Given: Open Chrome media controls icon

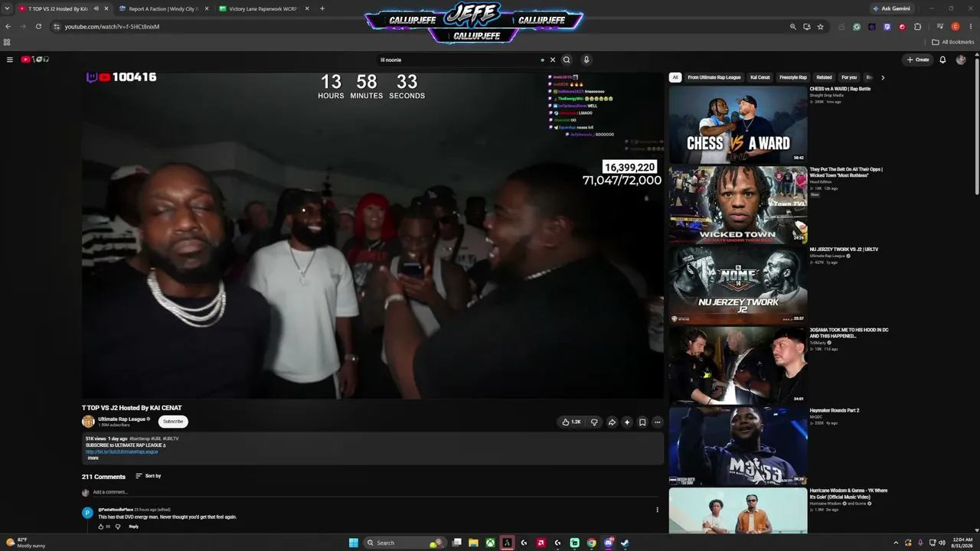Looking at the screenshot, I should (940, 27).
